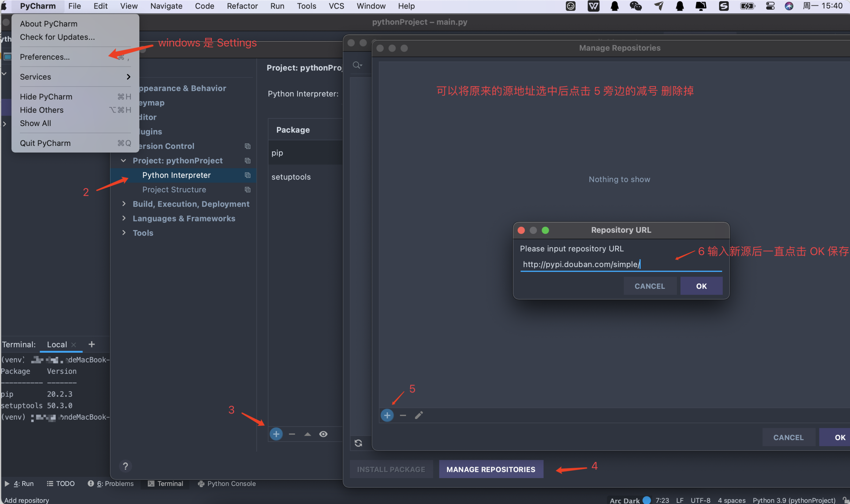Toggle the show early releases eye icon
This screenshot has width=850, height=504.
323,434
